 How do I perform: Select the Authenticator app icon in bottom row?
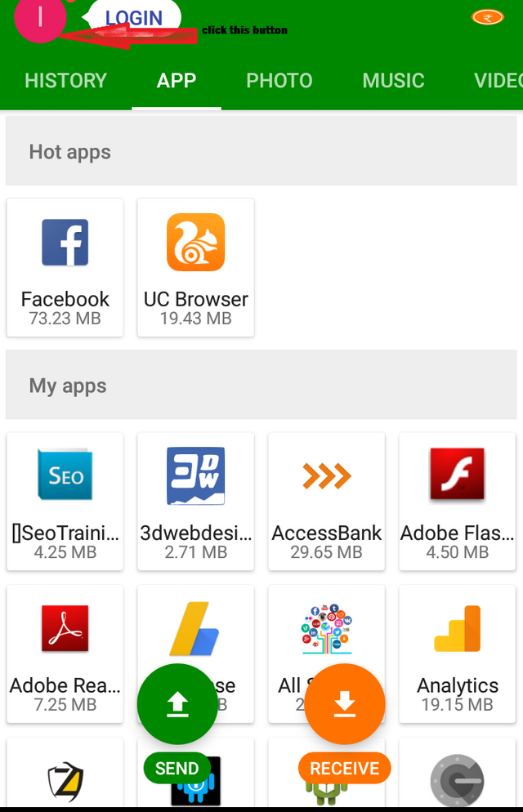click(457, 780)
